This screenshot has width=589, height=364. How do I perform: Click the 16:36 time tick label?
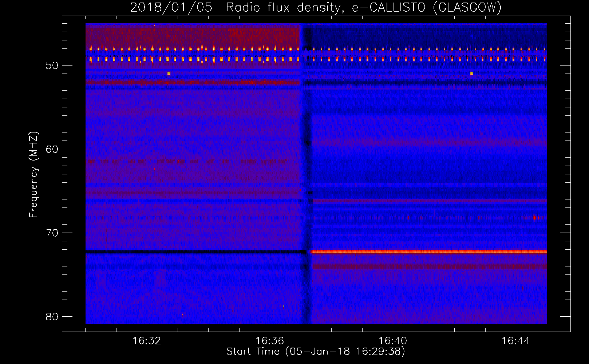[270, 341]
